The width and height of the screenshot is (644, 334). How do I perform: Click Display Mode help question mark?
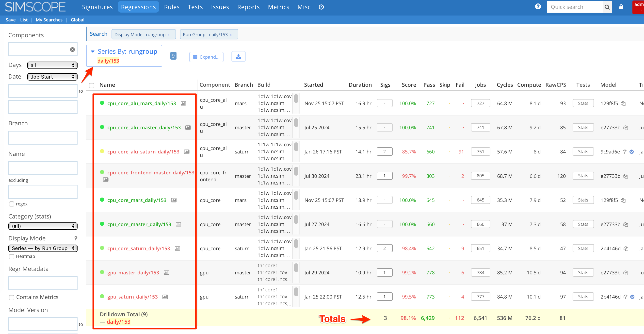(x=76, y=238)
